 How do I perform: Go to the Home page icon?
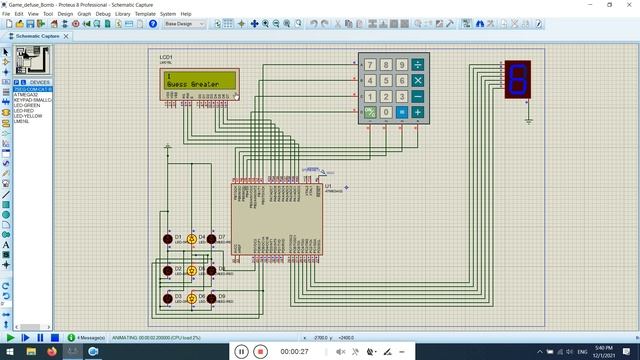coord(54,24)
